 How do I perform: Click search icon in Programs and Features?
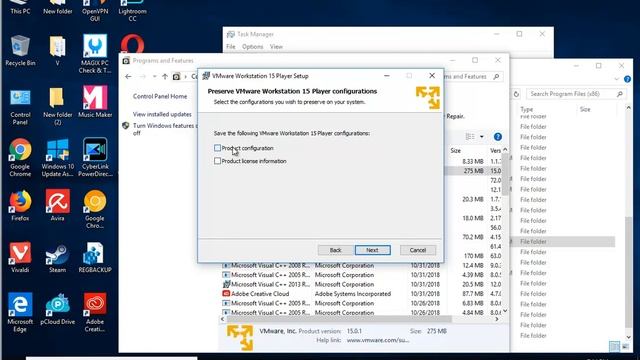496,76
